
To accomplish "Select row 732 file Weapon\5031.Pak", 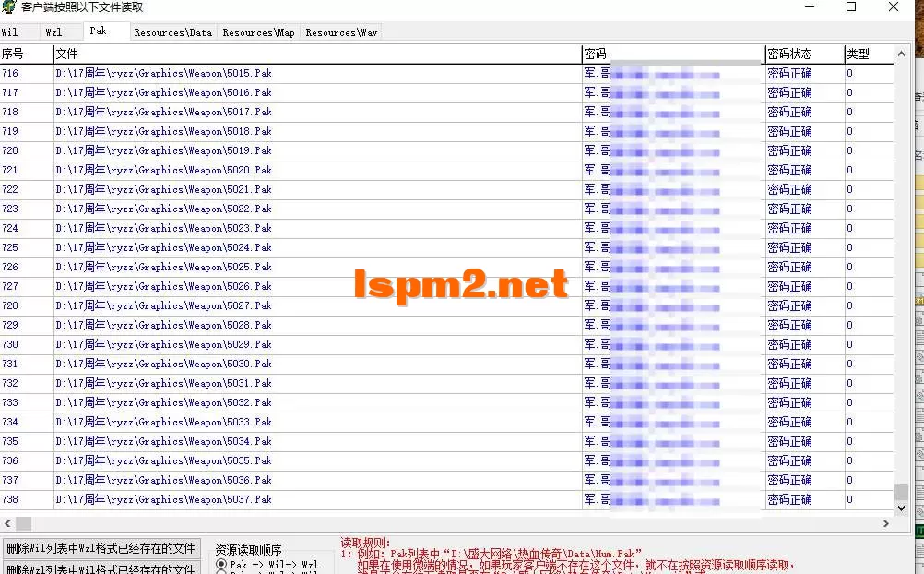I will pos(317,384).
